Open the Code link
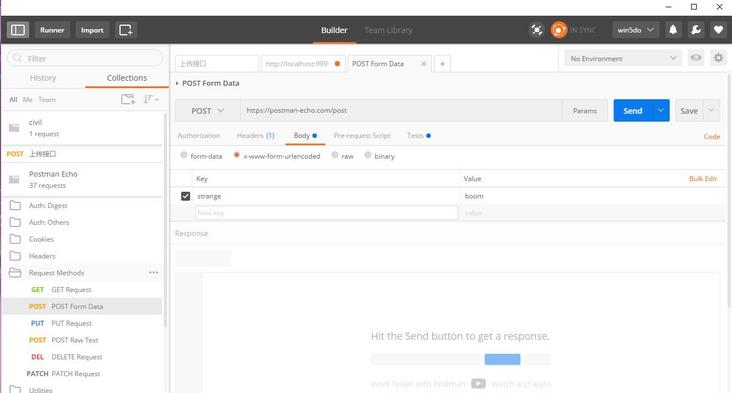The image size is (732, 393). pos(711,136)
